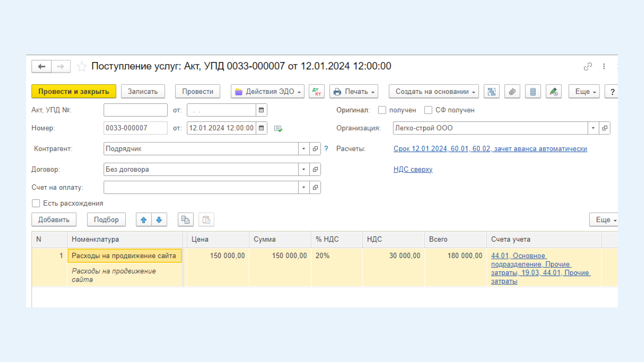Expand Счет на оплату dropdown

tap(304, 187)
